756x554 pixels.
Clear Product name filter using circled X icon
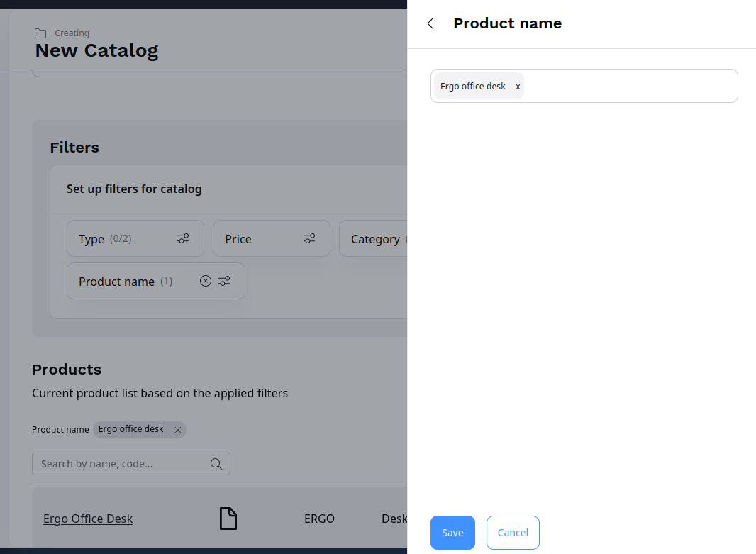click(205, 281)
